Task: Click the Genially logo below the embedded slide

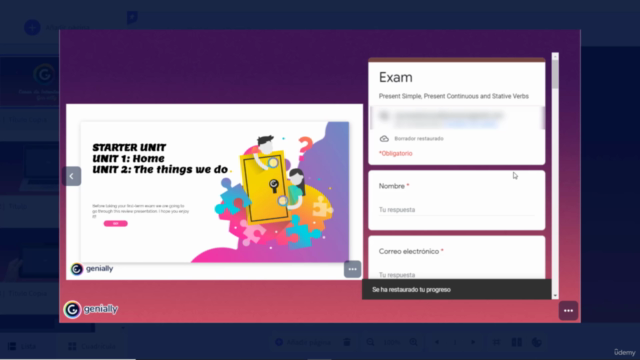Action: click(92, 269)
